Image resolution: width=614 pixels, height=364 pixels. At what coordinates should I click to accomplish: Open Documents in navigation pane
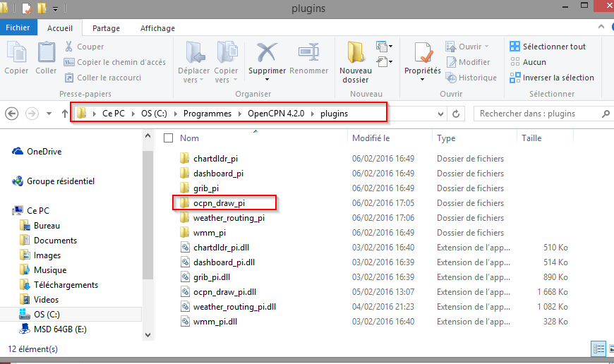[48, 241]
